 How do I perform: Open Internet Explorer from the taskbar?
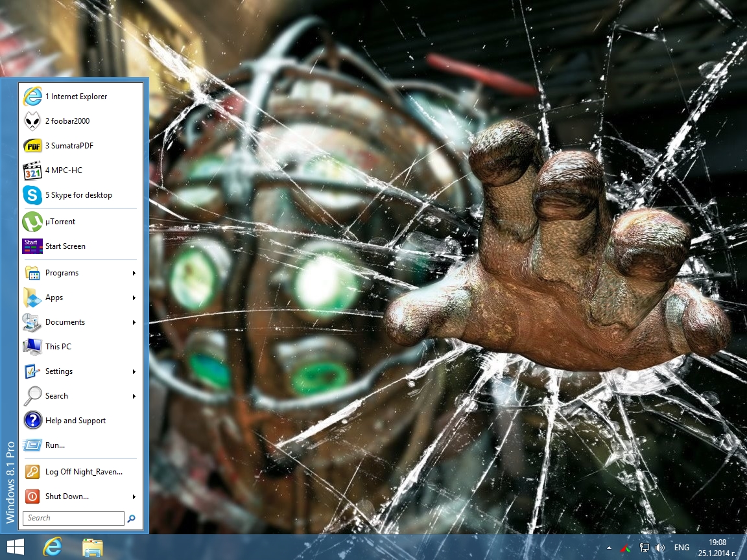point(53,547)
